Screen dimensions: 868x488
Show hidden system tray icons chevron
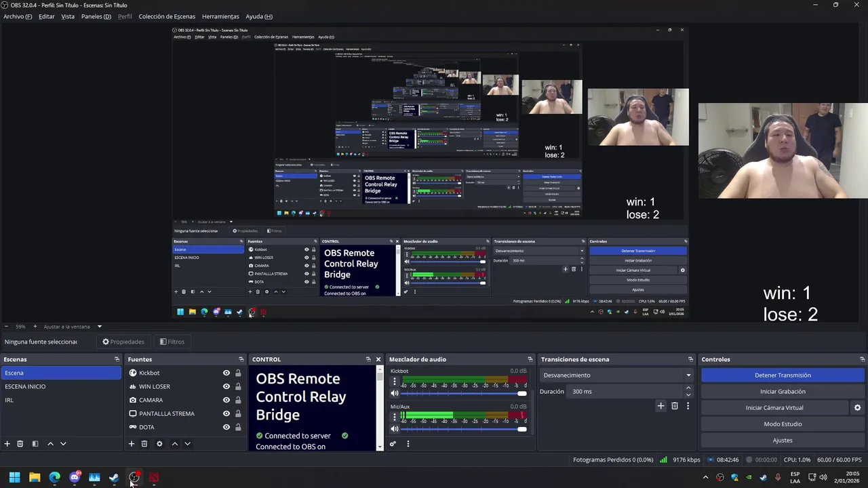pyautogui.click(x=705, y=478)
